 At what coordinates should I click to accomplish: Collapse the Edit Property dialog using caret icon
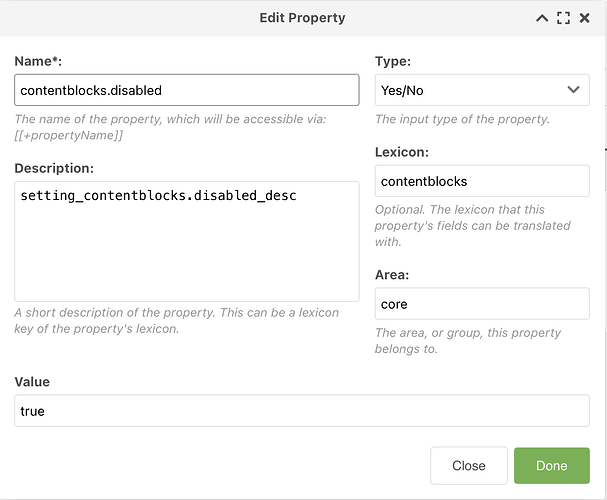[x=542, y=18]
